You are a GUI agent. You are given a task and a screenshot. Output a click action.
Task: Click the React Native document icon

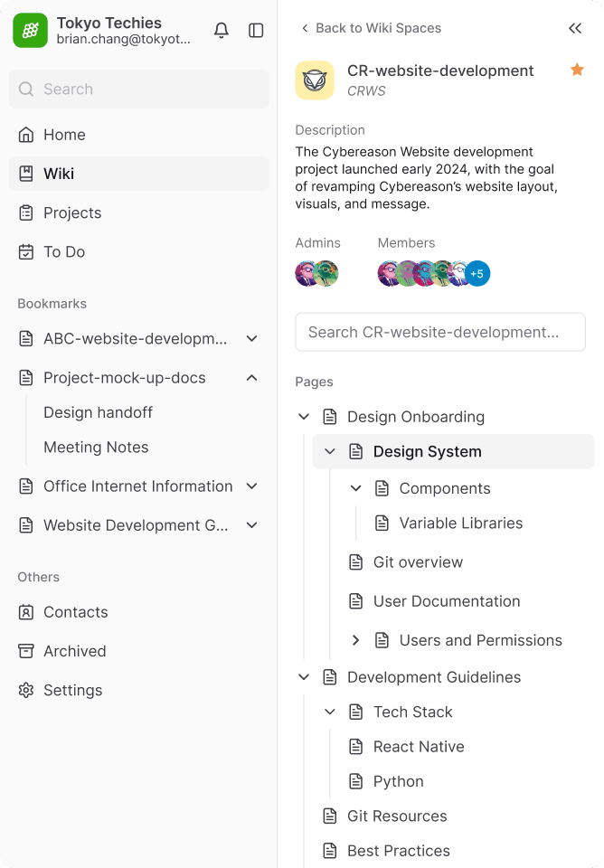[356, 747]
